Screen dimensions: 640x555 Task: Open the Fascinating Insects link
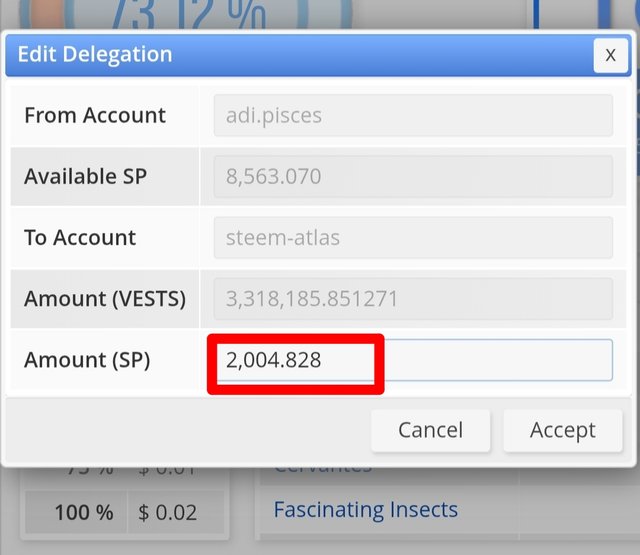coord(365,510)
